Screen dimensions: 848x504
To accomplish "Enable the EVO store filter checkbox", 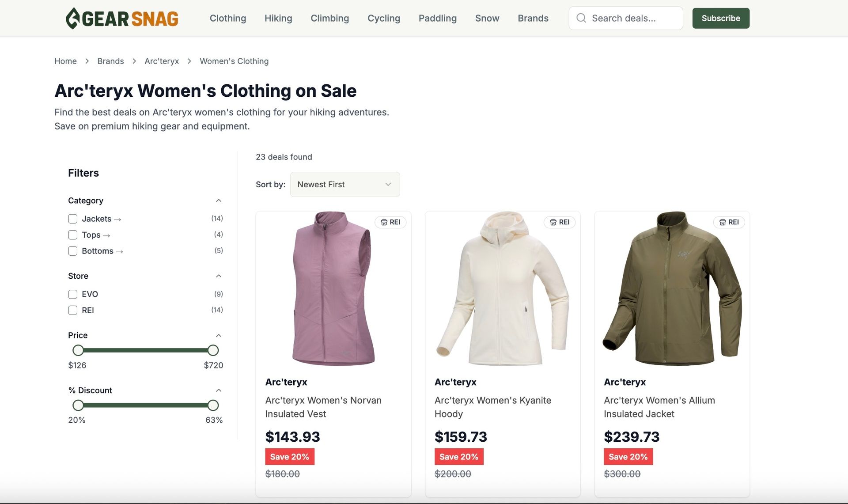I will [x=73, y=294].
